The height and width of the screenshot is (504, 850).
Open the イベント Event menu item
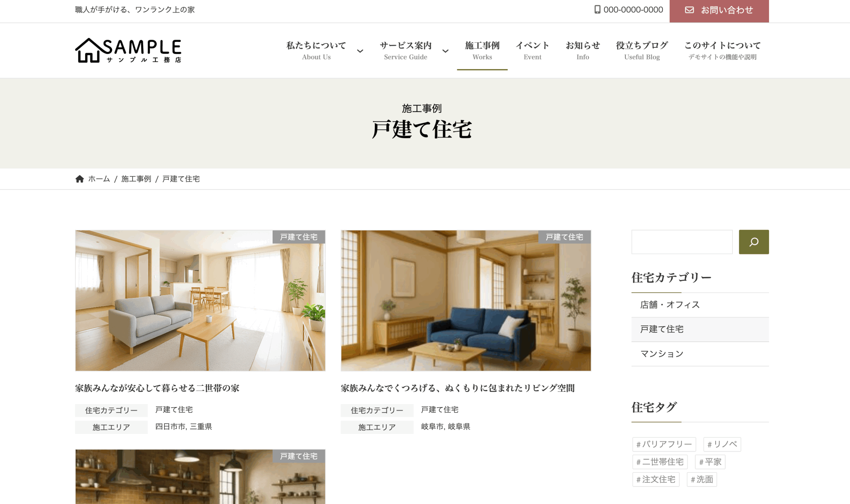tap(532, 50)
